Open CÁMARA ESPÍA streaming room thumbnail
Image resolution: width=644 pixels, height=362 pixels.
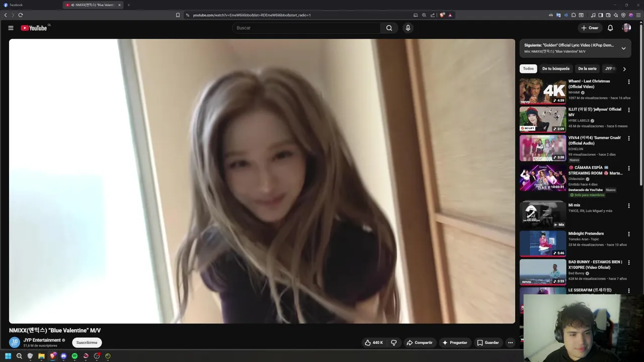pos(543,177)
